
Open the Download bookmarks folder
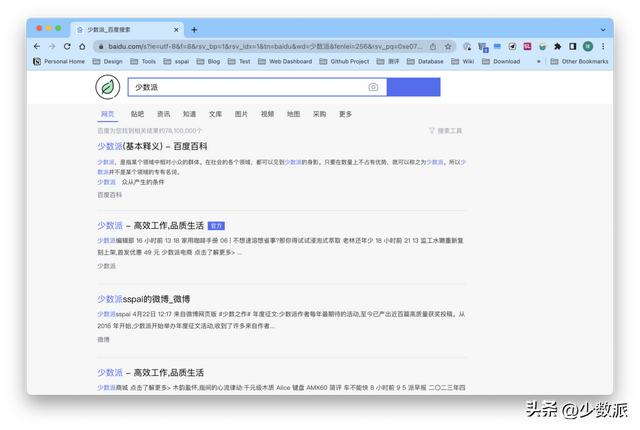pos(501,61)
